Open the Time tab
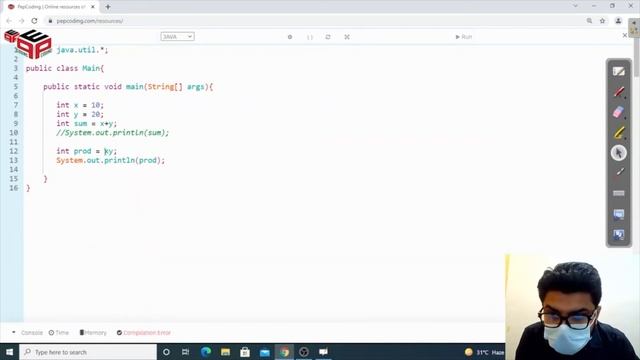The height and width of the screenshot is (360, 640). tap(59, 333)
